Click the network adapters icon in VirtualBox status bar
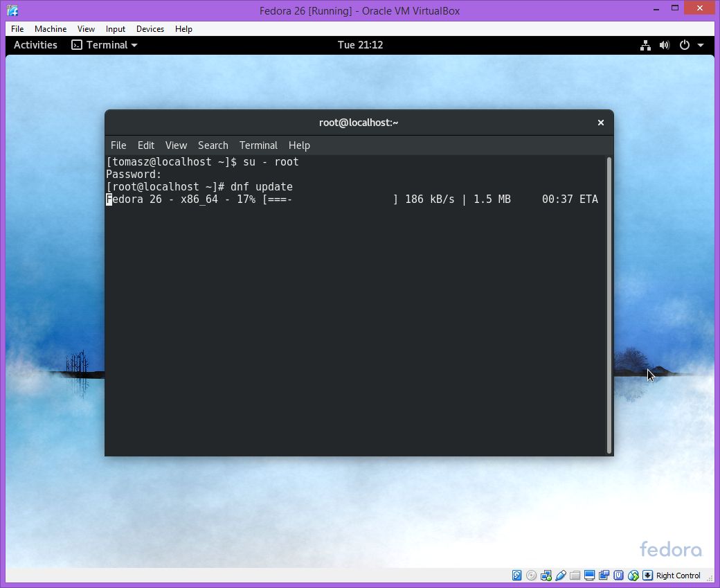 (x=546, y=575)
